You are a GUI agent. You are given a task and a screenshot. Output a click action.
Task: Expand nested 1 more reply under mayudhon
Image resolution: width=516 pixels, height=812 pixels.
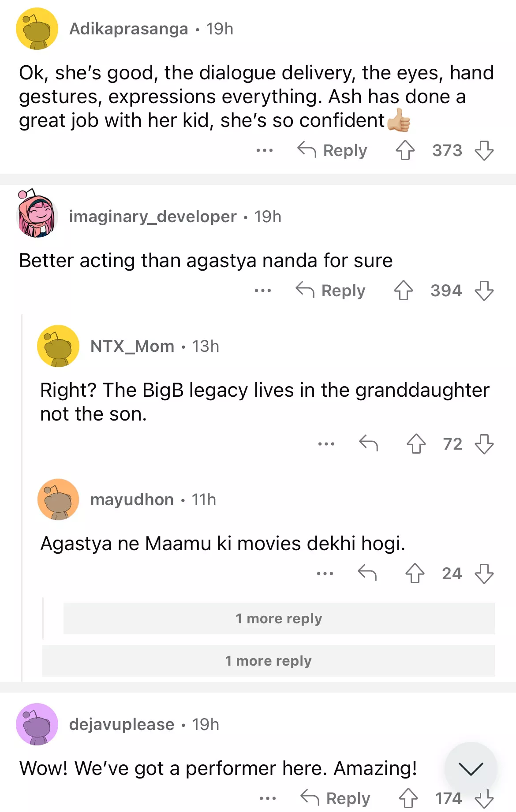point(279,618)
